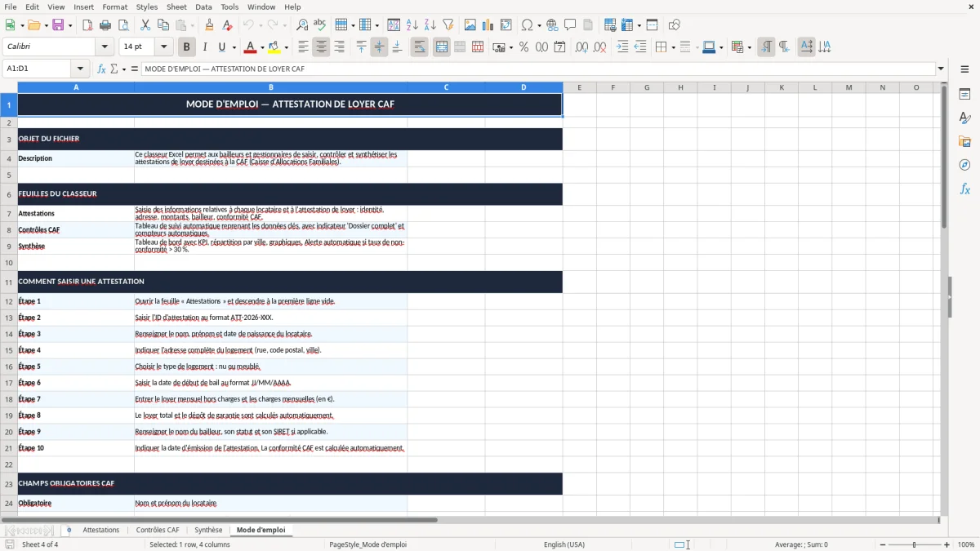
Task: Open Find & Replace icon
Action: 301,25
